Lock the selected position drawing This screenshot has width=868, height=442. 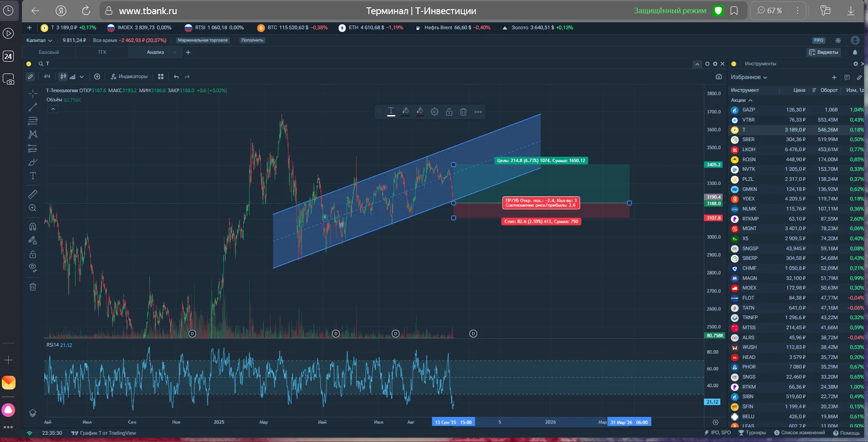pos(449,112)
